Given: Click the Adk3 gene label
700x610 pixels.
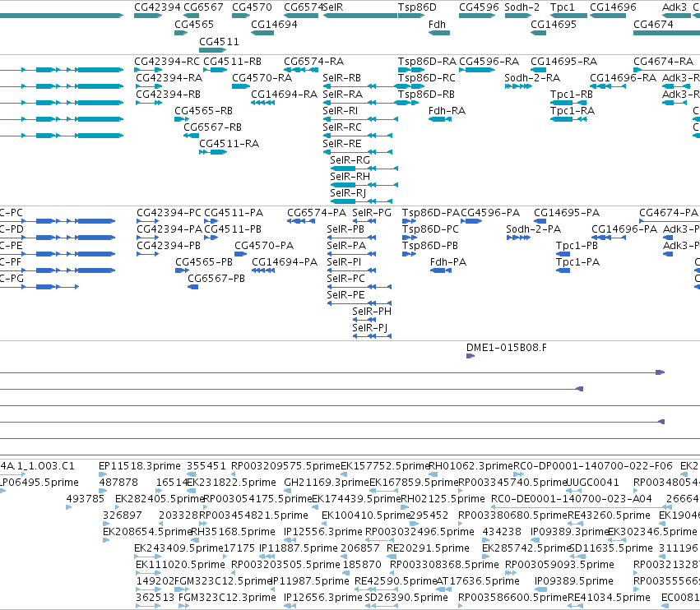Looking at the screenshot, I should 675,7.
